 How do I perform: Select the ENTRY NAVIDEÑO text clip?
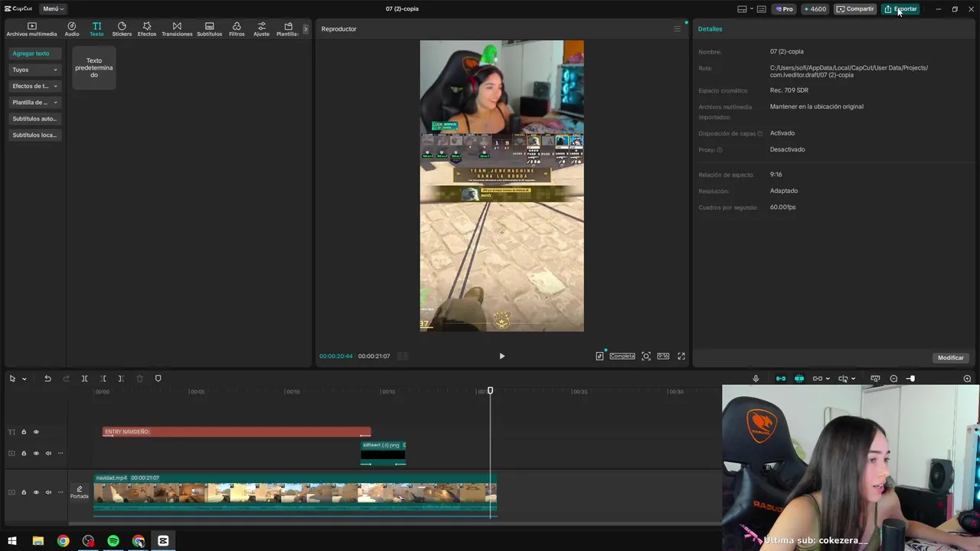(x=237, y=432)
